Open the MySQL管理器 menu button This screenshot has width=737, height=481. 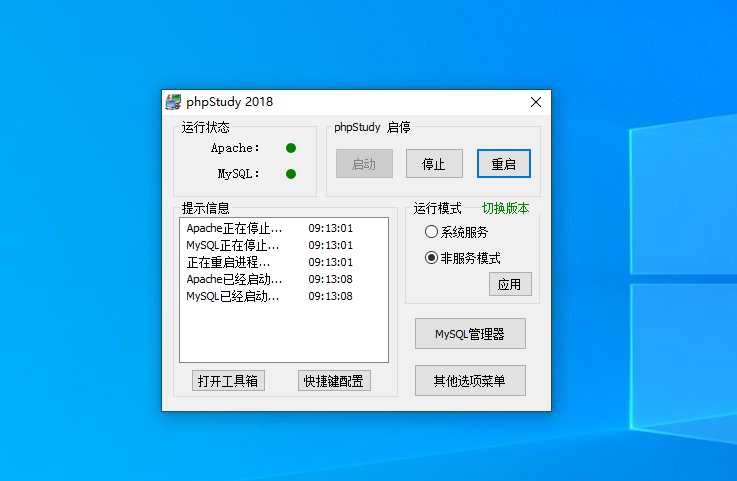click(x=470, y=334)
